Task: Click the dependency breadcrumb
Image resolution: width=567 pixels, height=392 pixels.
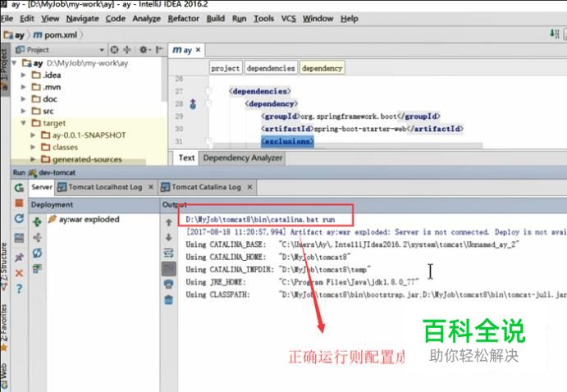Action: 322,68
